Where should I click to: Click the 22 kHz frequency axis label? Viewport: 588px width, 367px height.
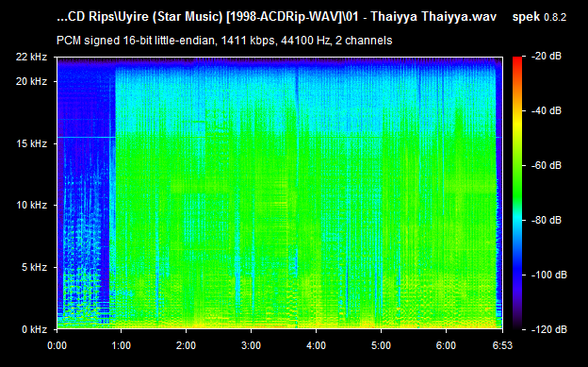click(x=31, y=58)
